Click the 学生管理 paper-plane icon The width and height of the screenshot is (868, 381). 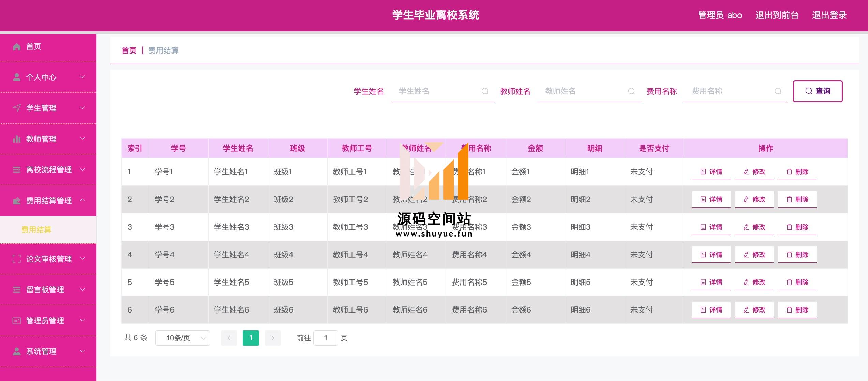(x=17, y=108)
